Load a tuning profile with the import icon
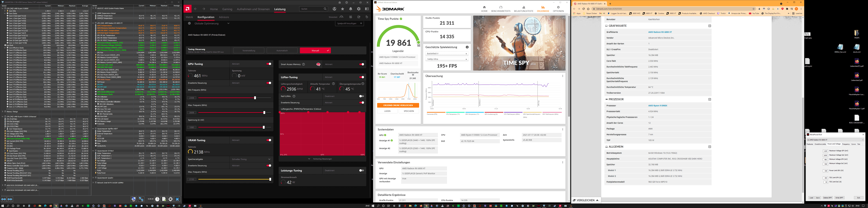Screen dimensions: 868x208 coord(351,17)
